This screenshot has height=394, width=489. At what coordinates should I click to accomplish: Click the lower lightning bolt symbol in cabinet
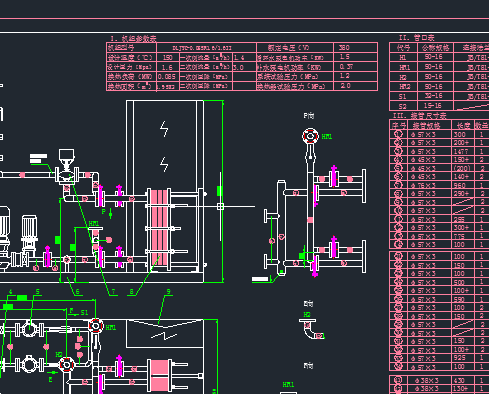(164, 164)
